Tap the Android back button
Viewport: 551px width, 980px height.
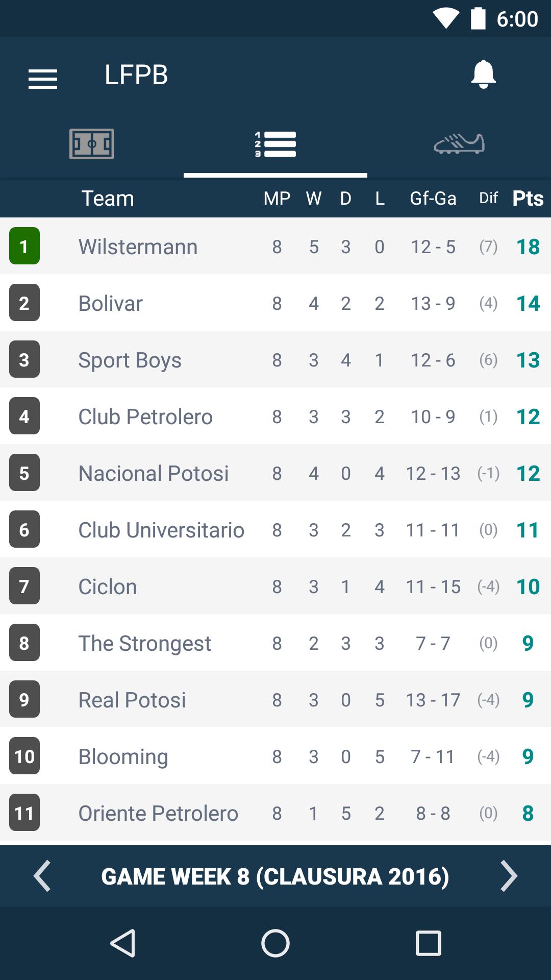pyautogui.click(x=123, y=943)
